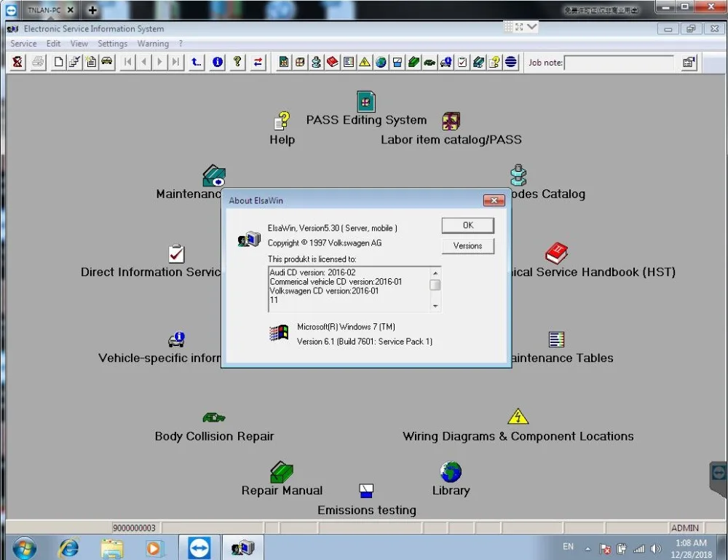Click the blue 't..' toolbar icon

click(x=197, y=62)
